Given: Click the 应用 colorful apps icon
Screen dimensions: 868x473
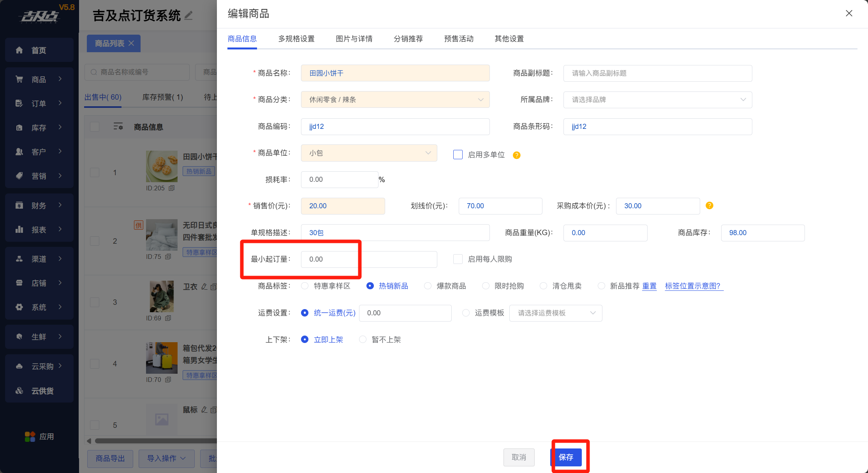Looking at the screenshot, I should [30, 436].
